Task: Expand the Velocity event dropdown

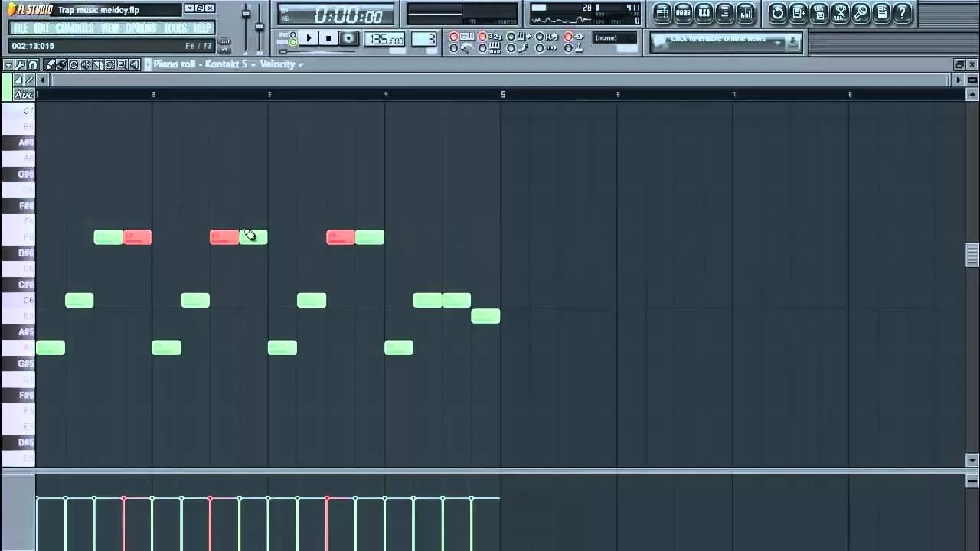Action: click(x=301, y=65)
